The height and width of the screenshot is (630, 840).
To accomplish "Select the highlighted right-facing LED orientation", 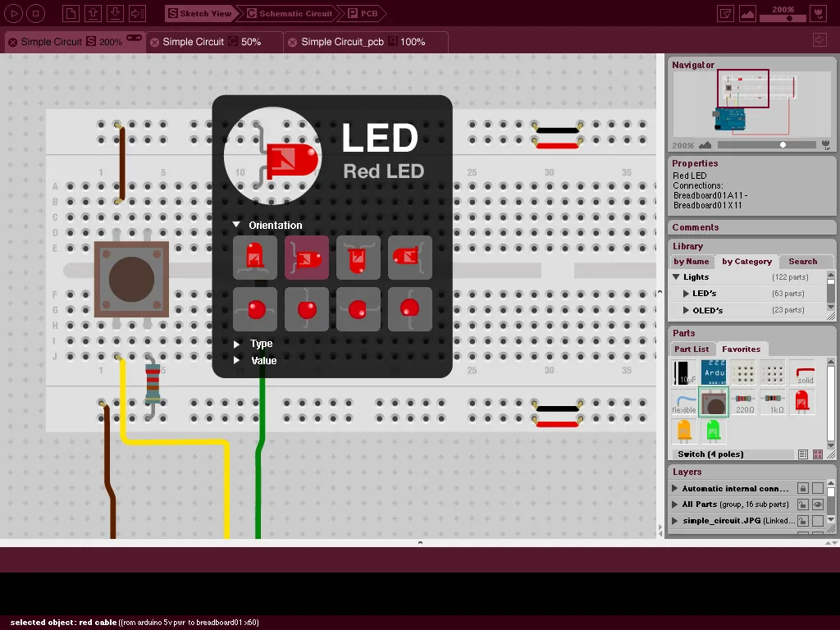I will point(307,258).
